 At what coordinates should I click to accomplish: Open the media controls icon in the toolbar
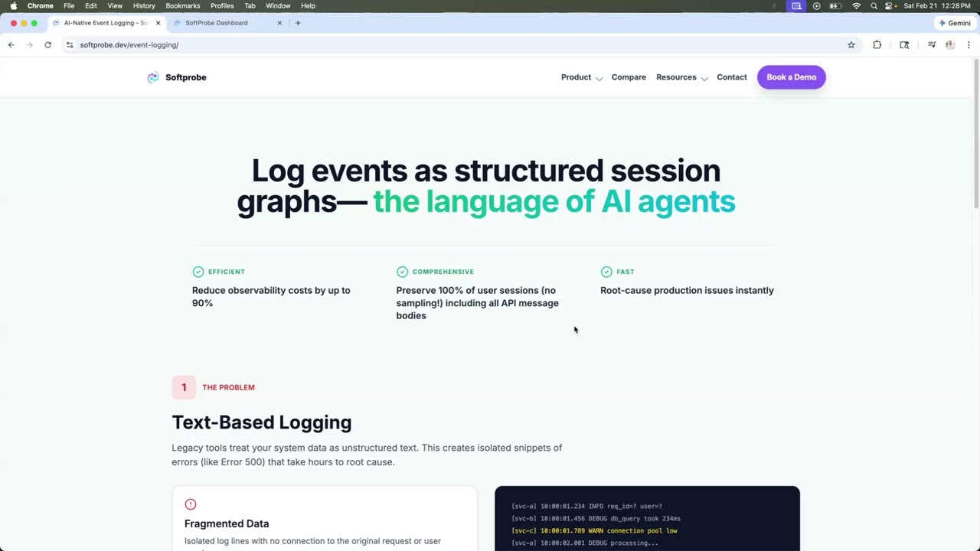(x=932, y=45)
